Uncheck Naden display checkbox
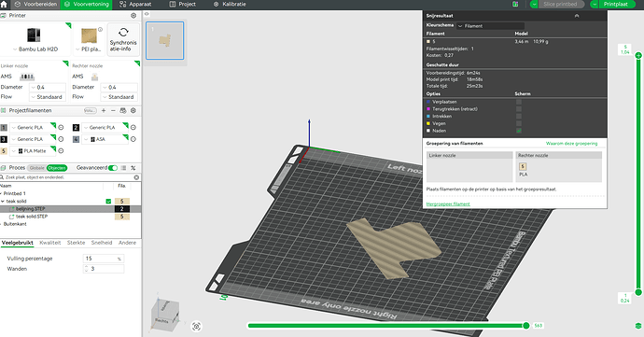This screenshot has height=337, width=644. pyautogui.click(x=519, y=131)
